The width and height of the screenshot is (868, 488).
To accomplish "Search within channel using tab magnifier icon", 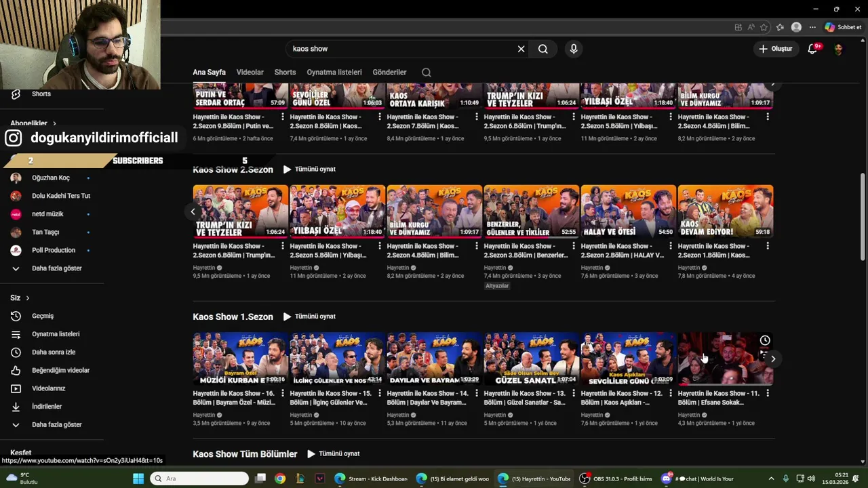I will 426,72.
